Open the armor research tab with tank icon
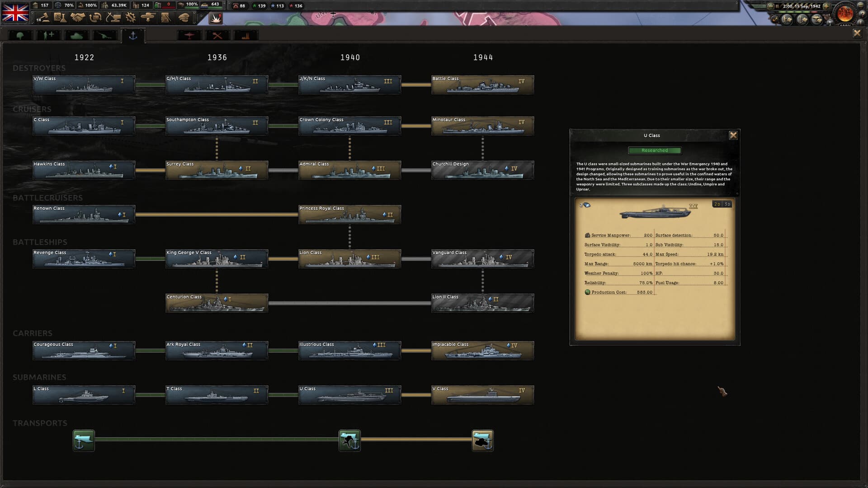 [x=75, y=35]
